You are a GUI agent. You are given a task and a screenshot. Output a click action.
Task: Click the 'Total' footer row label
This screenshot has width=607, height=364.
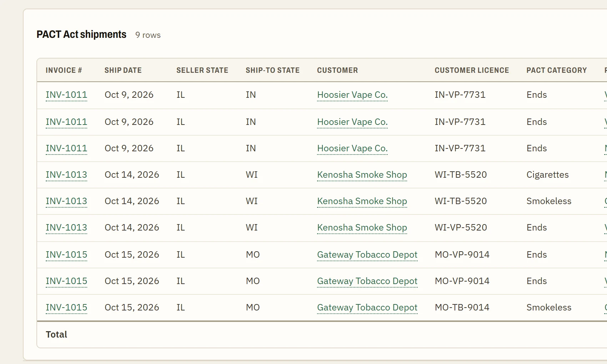pyautogui.click(x=56, y=335)
